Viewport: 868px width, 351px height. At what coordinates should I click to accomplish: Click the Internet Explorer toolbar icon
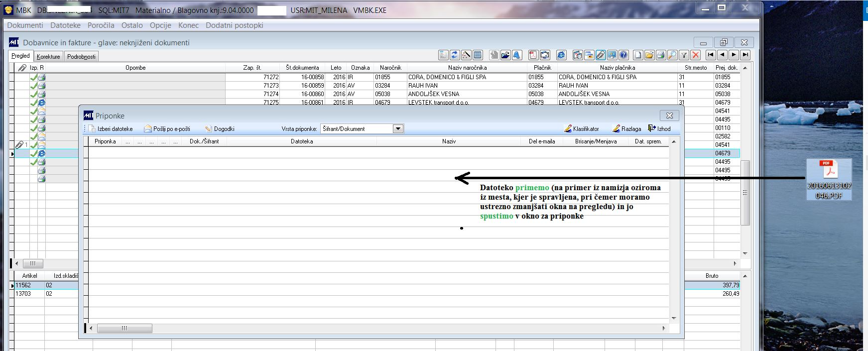click(x=561, y=55)
